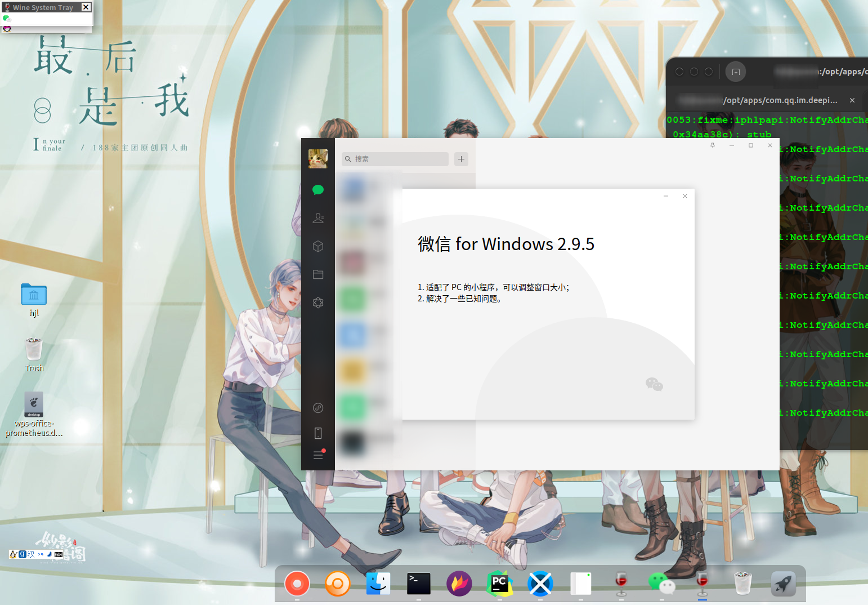
Task: Open Moments aperture icon in WeChat sidebar
Action: [318, 302]
